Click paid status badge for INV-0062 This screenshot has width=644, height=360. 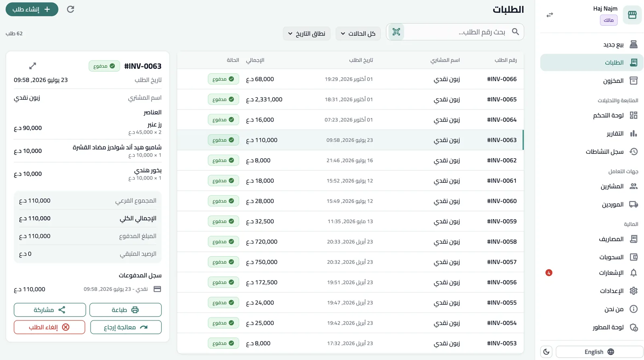(x=223, y=160)
